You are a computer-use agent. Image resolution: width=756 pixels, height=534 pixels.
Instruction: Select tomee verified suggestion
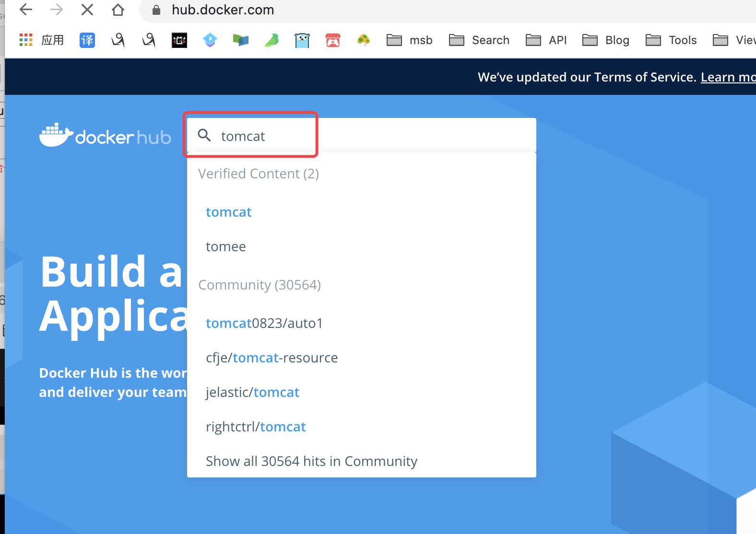pyautogui.click(x=226, y=246)
